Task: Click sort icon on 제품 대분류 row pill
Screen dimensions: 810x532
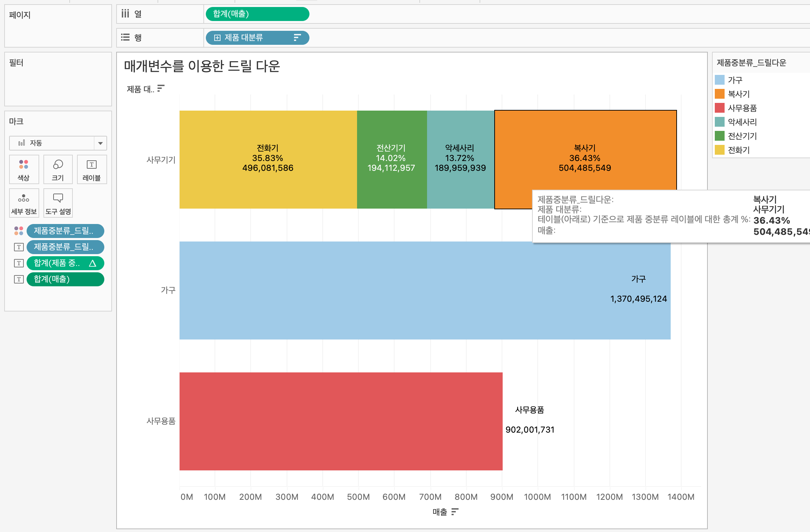Action: coord(297,38)
